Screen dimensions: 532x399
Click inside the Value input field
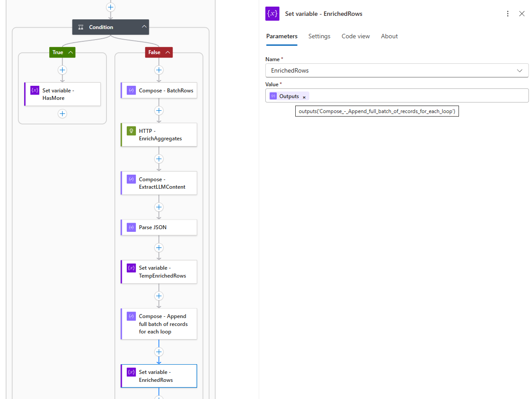click(x=418, y=96)
